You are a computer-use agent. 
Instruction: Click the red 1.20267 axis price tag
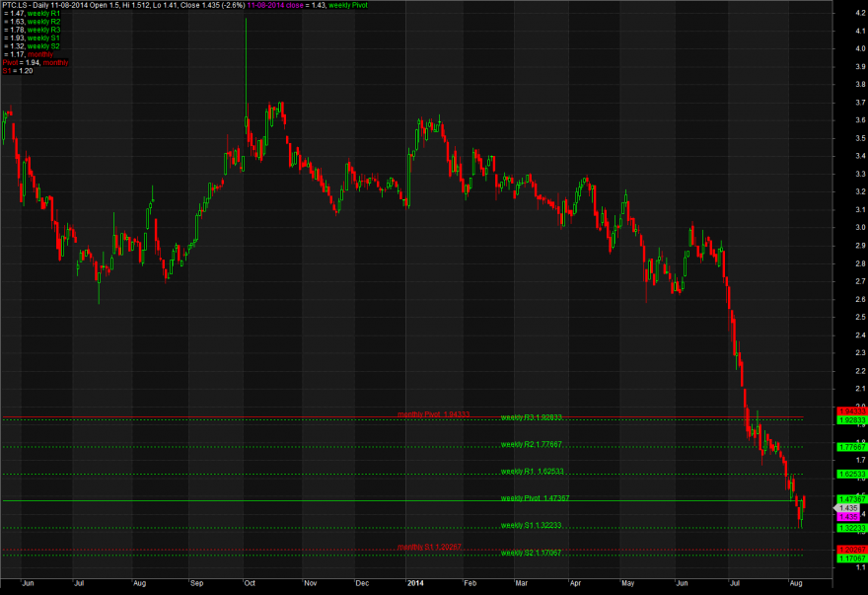click(x=852, y=551)
